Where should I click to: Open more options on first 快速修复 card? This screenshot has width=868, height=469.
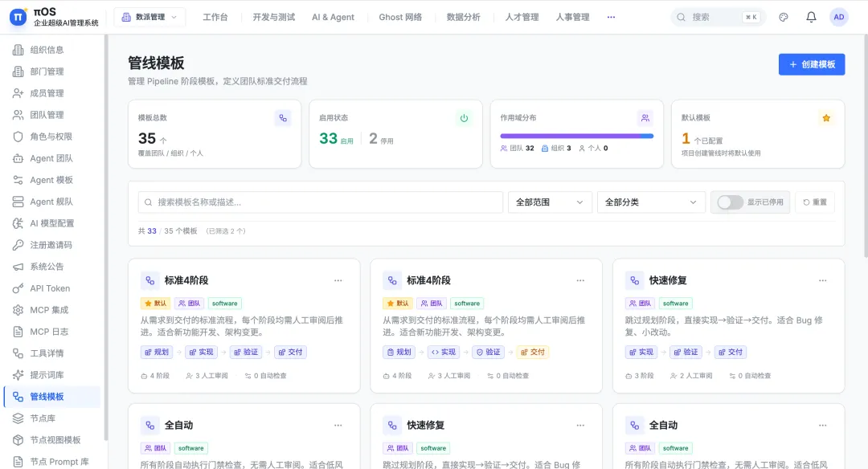coord(823,280)
